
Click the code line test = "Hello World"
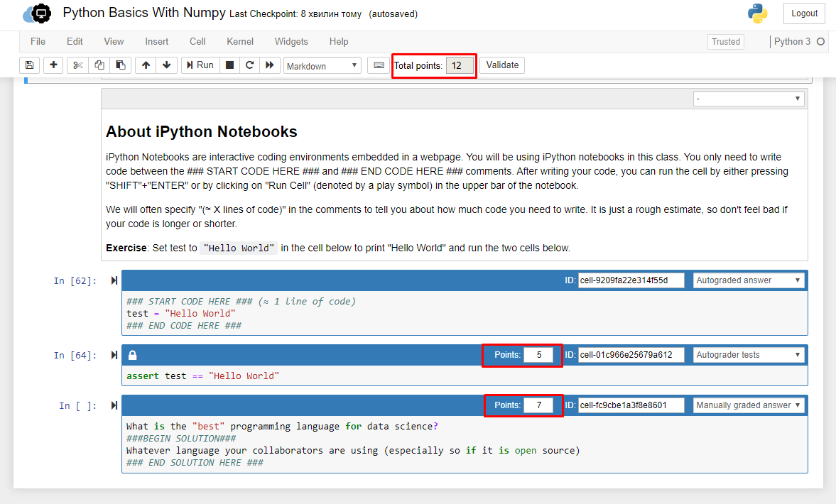pos(180,314)
